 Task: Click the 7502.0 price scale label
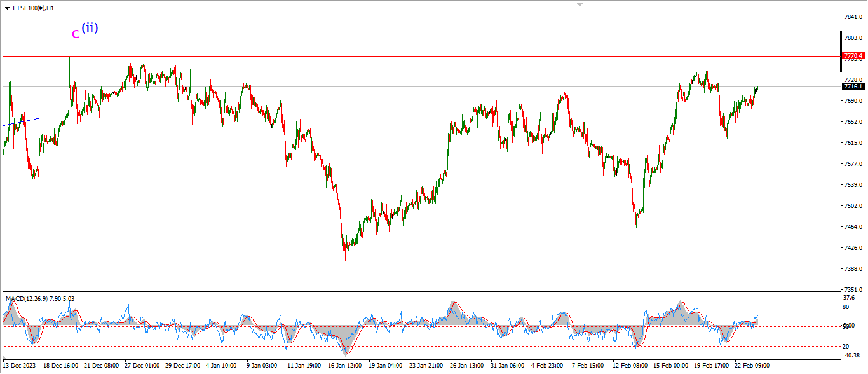(x=852, y=206)
